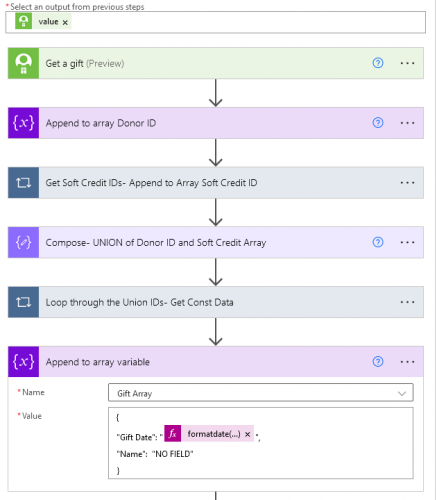
Task: Open ellipsis menu for Get a gift
Action: pyautogui.click(x=407, y=63)
